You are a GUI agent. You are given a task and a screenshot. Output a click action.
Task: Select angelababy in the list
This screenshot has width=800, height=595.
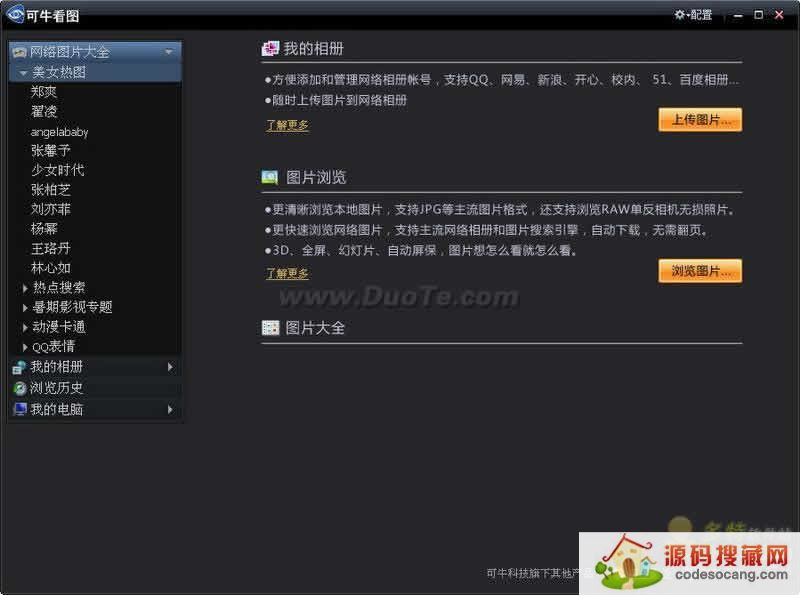click(59, 132)
